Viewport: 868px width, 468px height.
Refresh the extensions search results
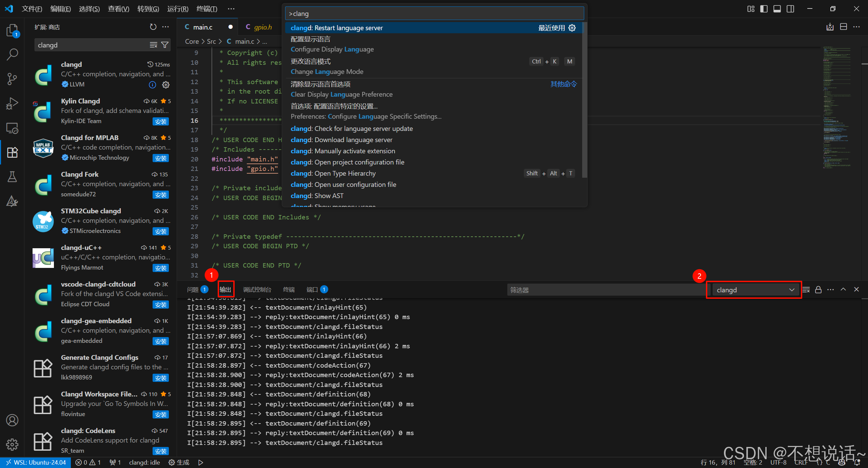tap(153, 27)
